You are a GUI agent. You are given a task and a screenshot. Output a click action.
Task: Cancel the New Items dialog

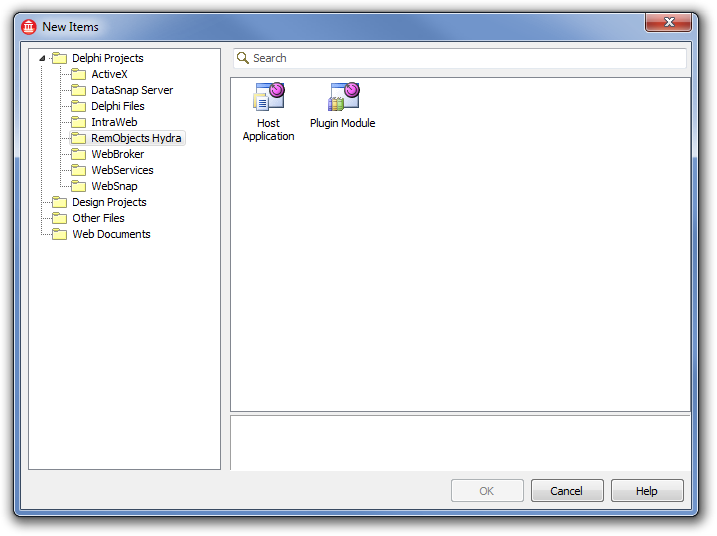click(x=567, y=491)
